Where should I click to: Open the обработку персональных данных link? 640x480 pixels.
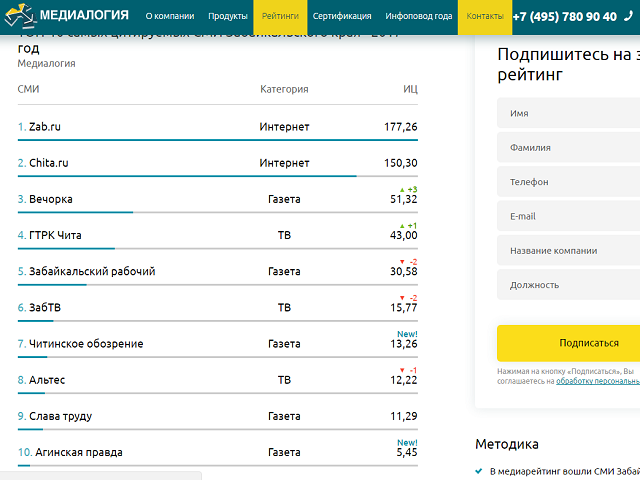tap(598, 381)
